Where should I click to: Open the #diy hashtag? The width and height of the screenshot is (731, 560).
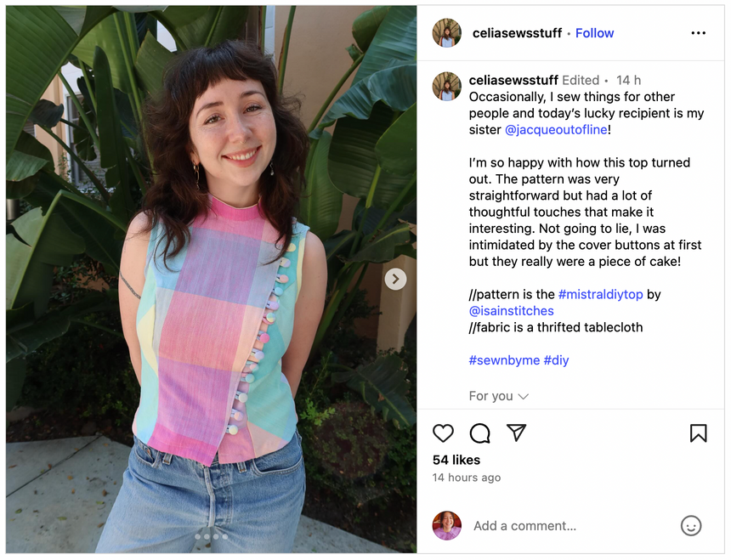556,360
